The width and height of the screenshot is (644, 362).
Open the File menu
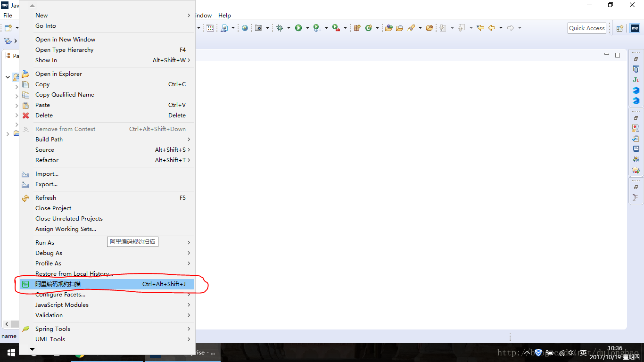[8, 16]
